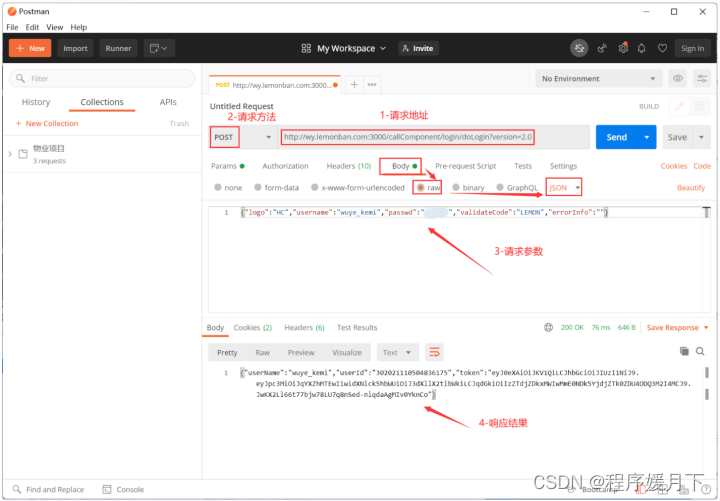This screenshot has width=720, height=501.
Task: Click the network globe icon in response
Action: coord(548,327)
